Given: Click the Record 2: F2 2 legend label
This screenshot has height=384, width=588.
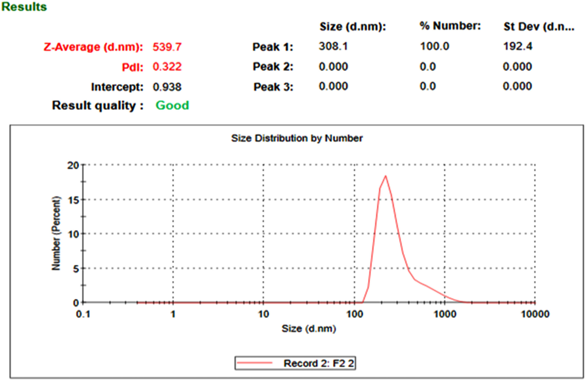Looking at the screenshot, I should 319,363.
